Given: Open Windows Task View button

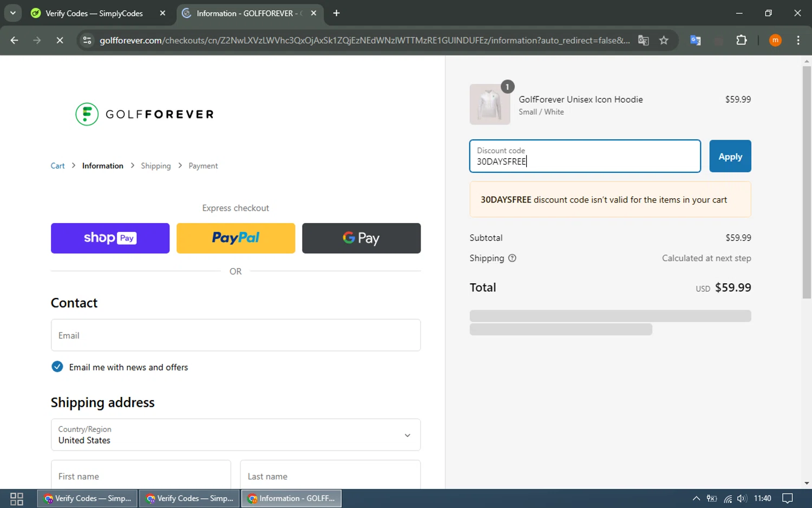Looking at the screenshot, I should click(17, 499).
